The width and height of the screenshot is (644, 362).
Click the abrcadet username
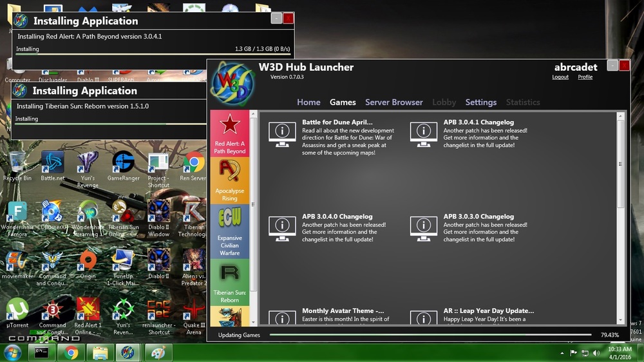575,67
